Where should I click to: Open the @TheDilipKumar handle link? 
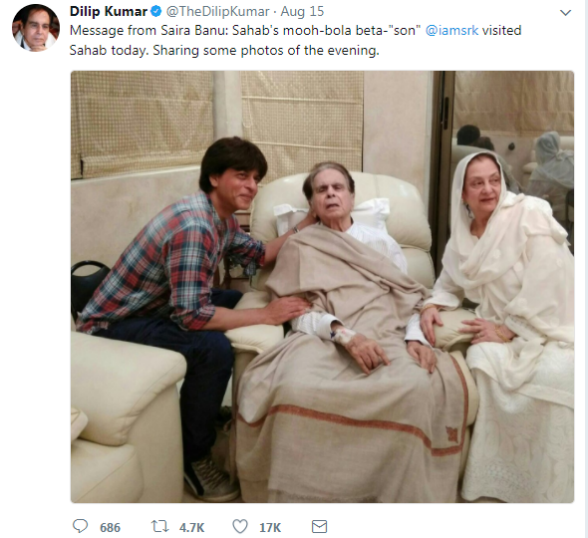tap(218, 12)
